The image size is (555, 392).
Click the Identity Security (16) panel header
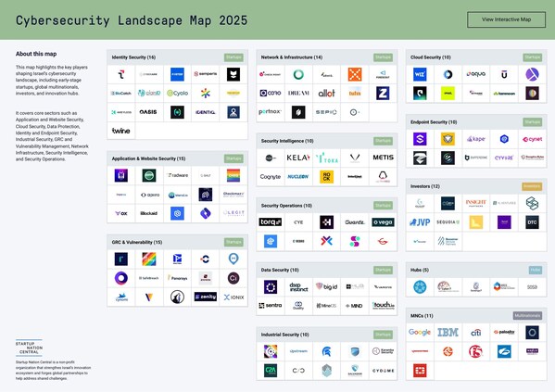[177, 57]
